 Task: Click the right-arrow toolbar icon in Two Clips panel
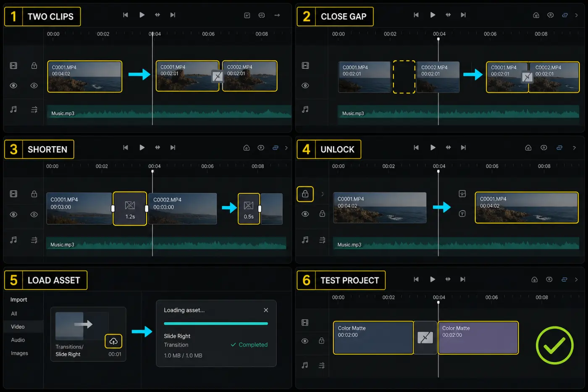(x=277, y=15)
